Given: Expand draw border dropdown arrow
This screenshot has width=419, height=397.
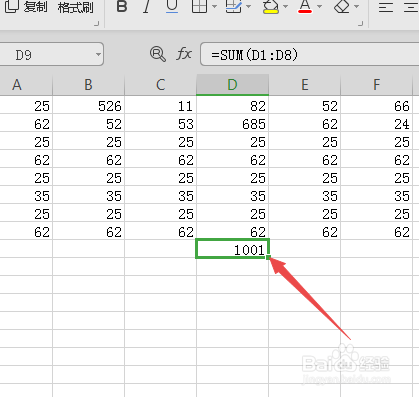Looking at the screenshot, I should tap(249, 6).
